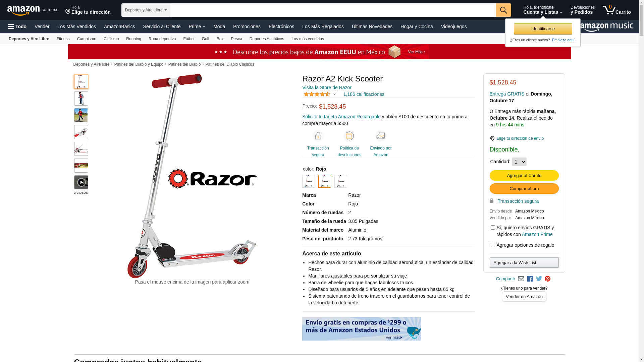644x362 pixels.
Task: Check the Amazon Prime free shipping box
Action: click(493, 228)
